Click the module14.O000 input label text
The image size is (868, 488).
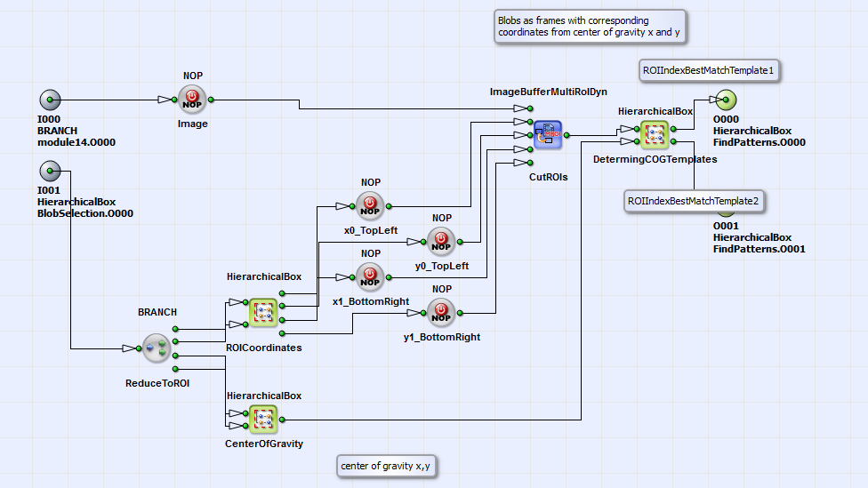click(76, 142)
